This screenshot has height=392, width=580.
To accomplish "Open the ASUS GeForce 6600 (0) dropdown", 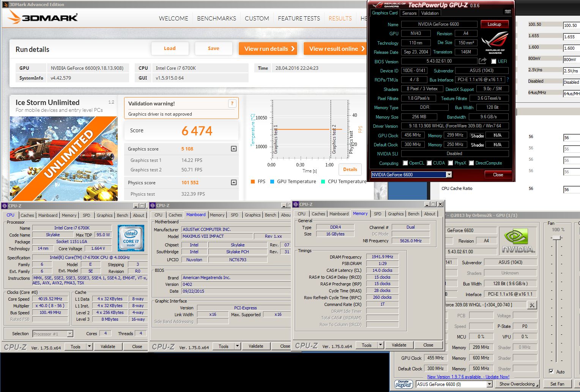I will (490, 384).
